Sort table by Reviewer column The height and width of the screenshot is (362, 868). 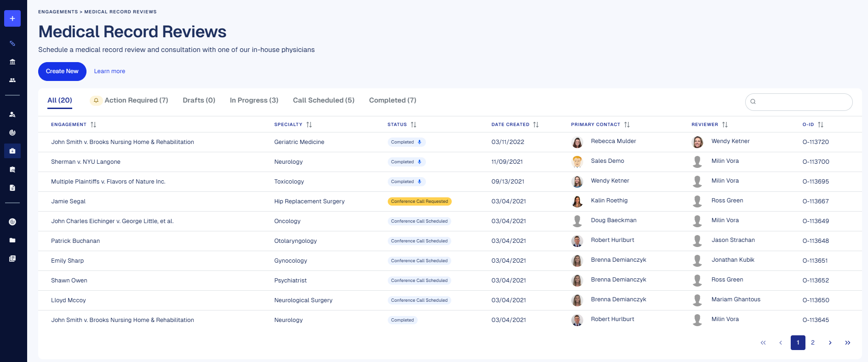725,125
